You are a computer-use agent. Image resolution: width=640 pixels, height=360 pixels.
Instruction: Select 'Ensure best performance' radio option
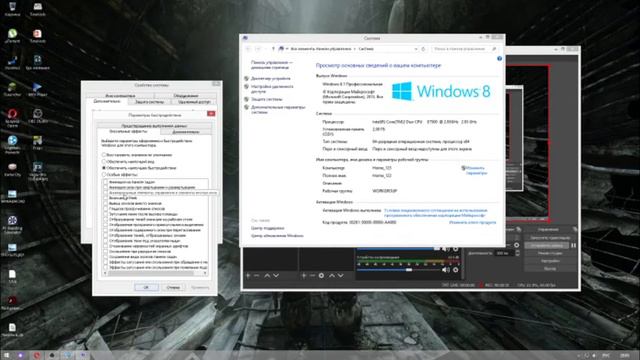point(104,168)
